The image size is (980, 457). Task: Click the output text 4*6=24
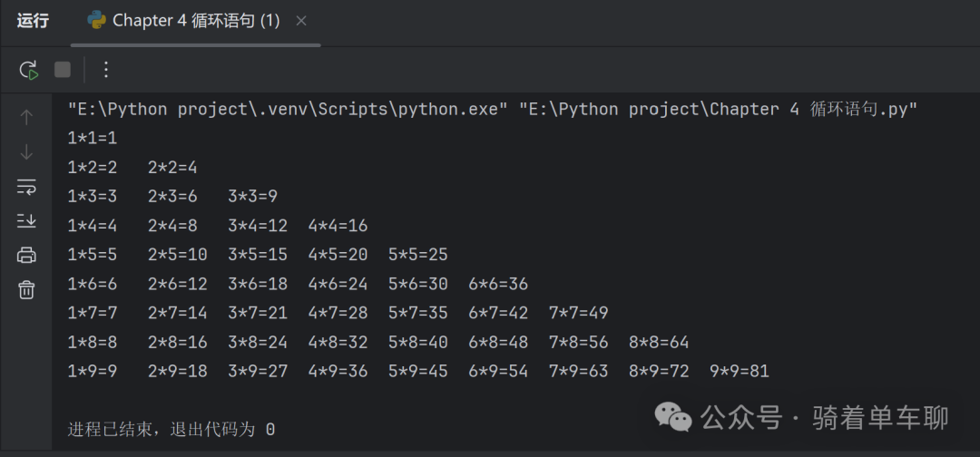point(338,284)
